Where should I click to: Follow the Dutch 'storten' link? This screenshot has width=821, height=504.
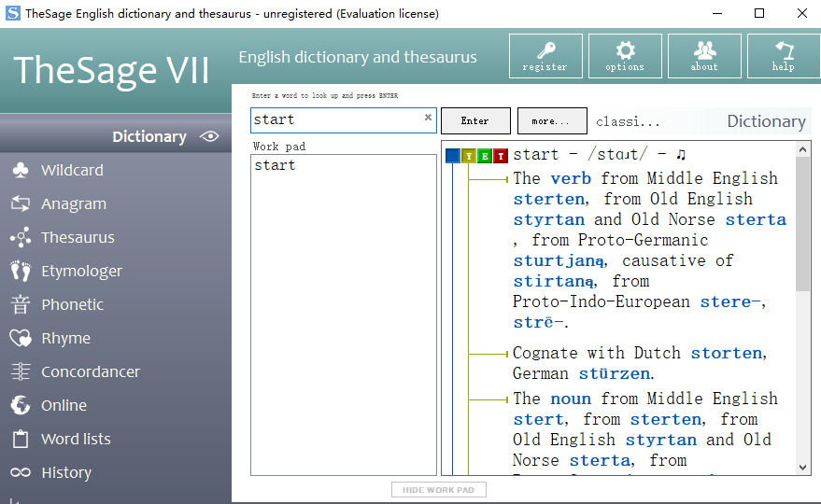(727, 354)
